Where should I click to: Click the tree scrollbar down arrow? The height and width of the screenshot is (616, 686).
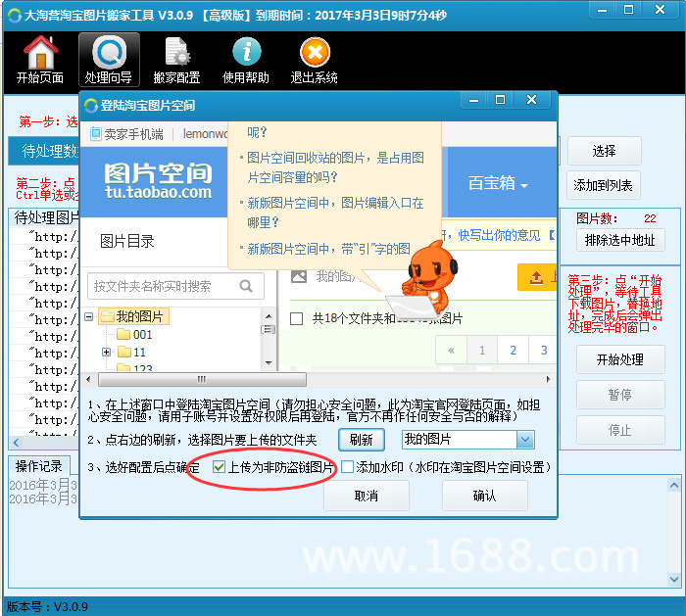point(269,363)
